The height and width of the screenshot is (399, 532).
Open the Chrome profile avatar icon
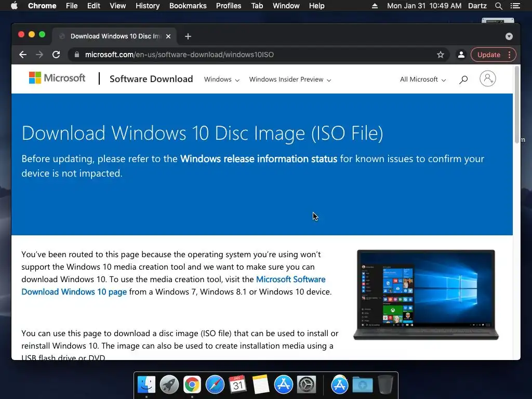coord(461,55)
